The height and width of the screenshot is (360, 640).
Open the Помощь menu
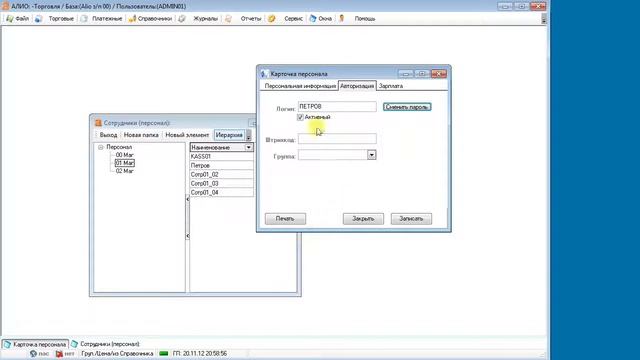coord(364,19)
